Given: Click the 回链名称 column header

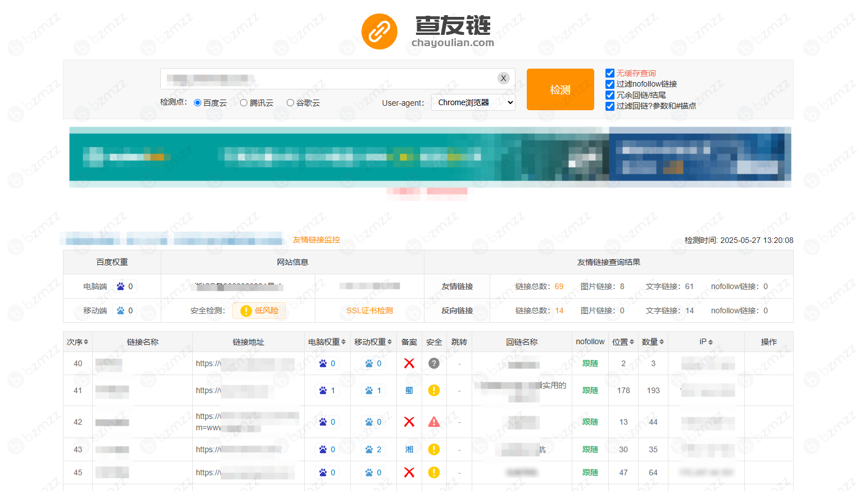Looking at the screenshot, I should point(522,342).
